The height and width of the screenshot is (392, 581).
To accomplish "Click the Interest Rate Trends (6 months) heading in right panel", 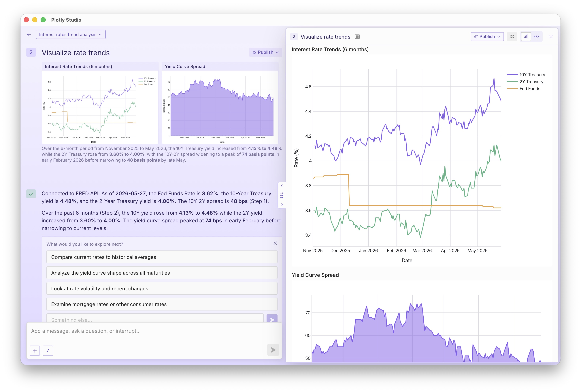I will tap(330, 50).
